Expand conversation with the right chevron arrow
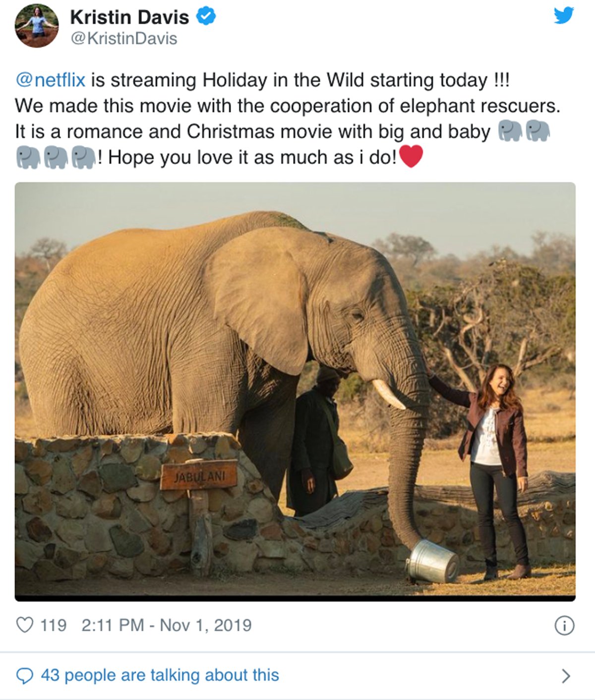 tap(565, 676)
